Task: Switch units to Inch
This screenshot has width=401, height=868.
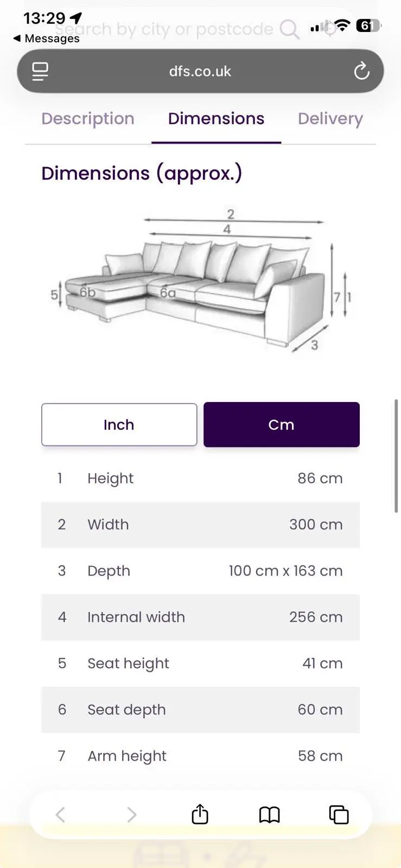Action: click(119, 425)
